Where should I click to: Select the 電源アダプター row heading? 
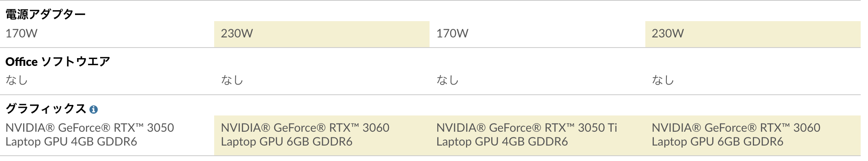pos(45,14)
